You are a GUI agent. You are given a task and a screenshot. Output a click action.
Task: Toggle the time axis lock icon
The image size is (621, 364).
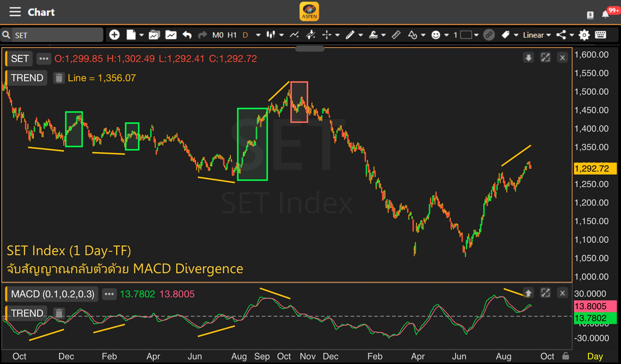[x=566, y=356]
